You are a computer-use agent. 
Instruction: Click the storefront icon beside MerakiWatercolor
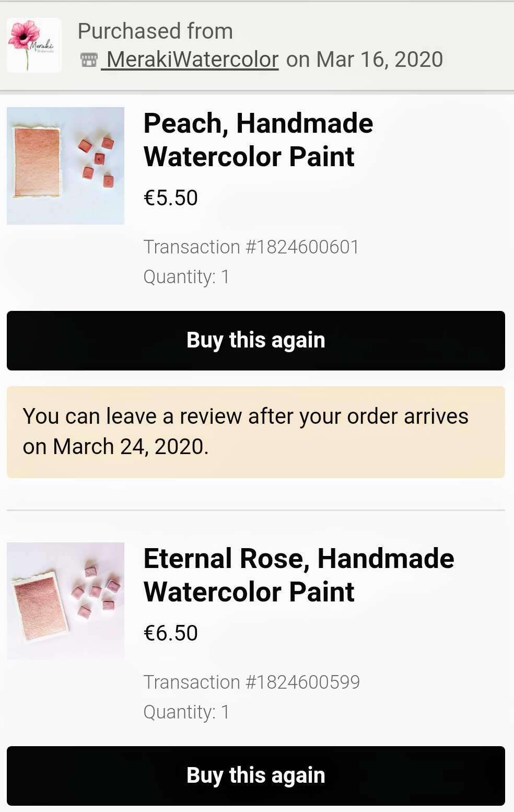(89, 60)
